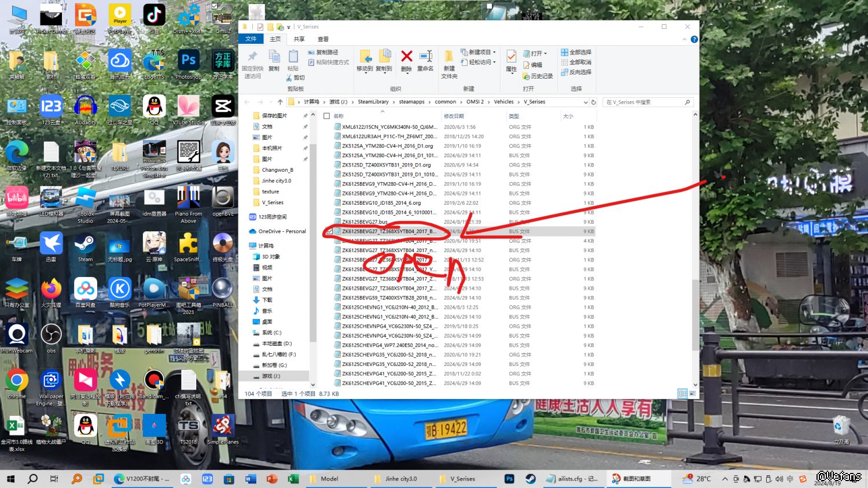The height and width of the screenshot is (488, 868).
Task: Click the refresh icon beside address bar
Action: [x=593, y=102]
